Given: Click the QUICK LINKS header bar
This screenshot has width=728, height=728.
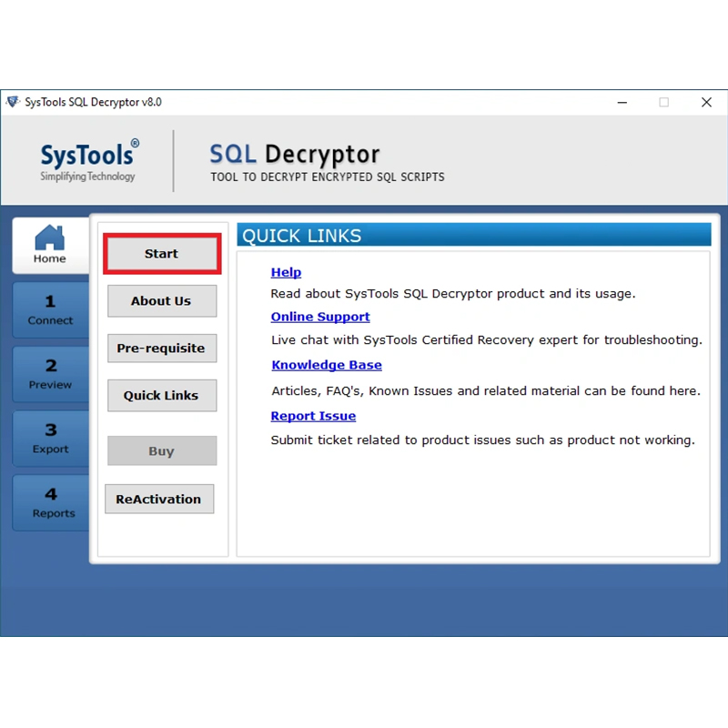Looking at the screenshot, I should click(x=473, y=235).
